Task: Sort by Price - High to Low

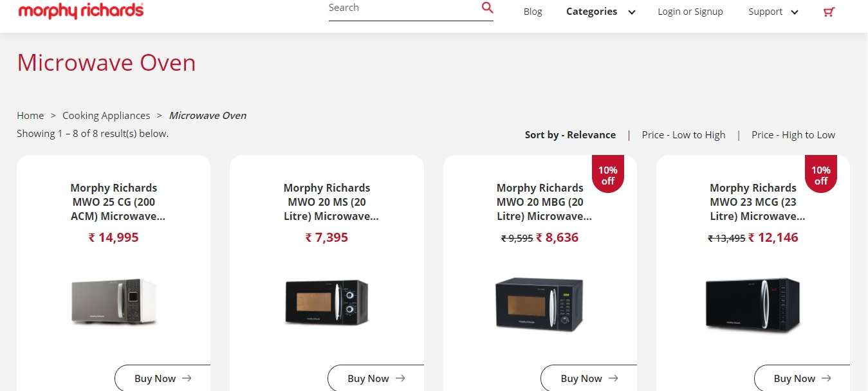Action: coord(793,134)
